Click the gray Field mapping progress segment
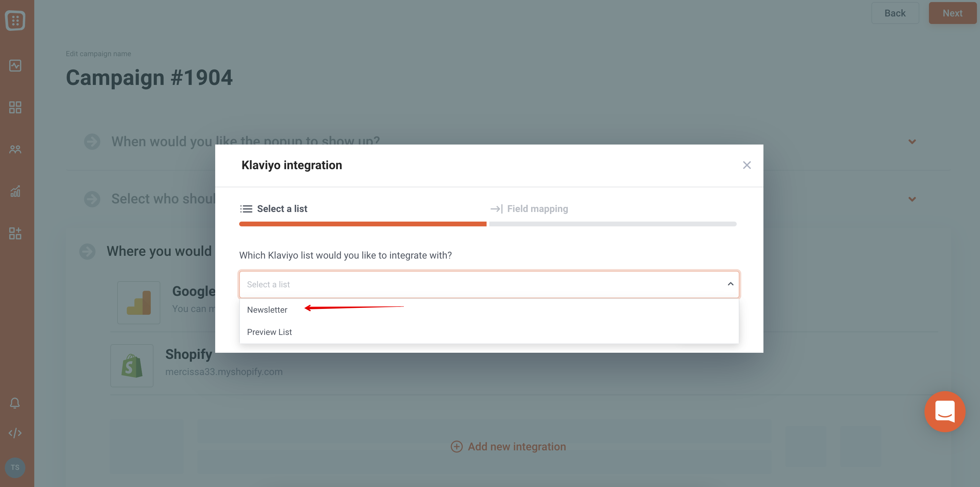The height and width of the screenshot is (487, 980). click(613, 224)
